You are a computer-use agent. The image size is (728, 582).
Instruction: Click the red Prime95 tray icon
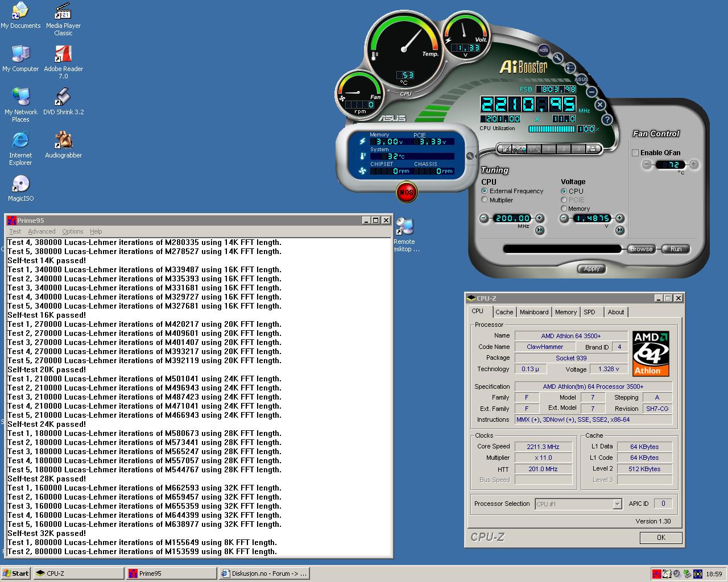657,574
